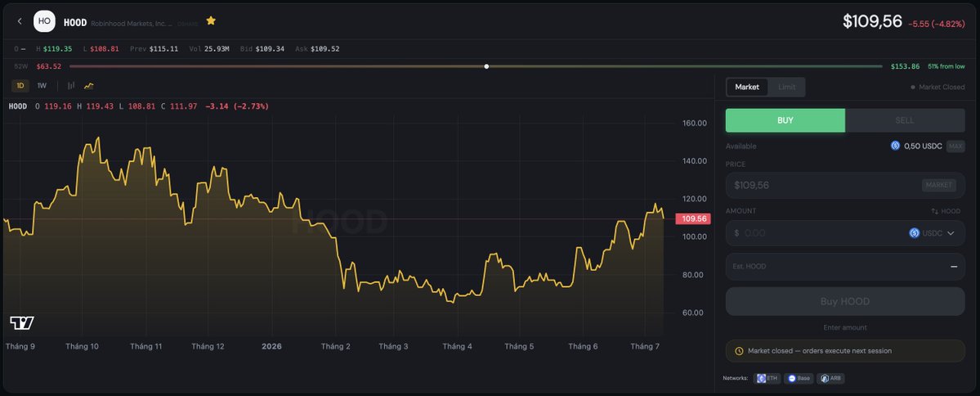Focus the PRICE field showing $109,56

click(845, 185)
